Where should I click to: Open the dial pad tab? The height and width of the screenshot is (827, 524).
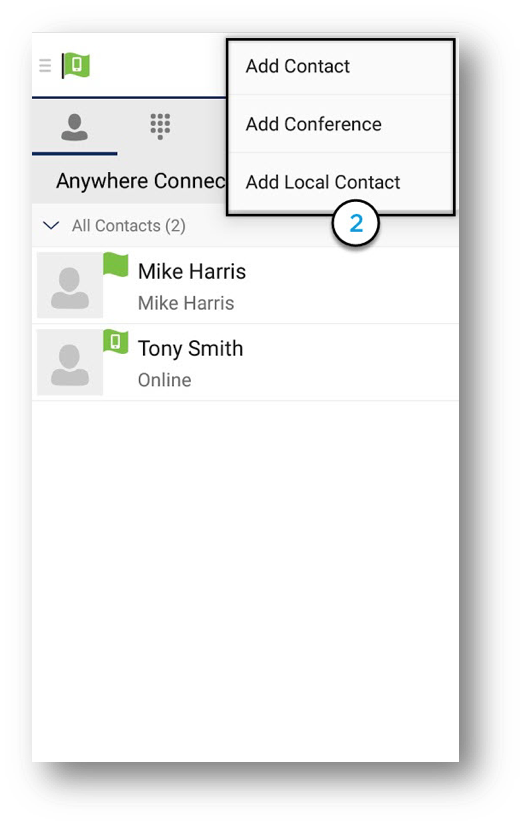[160, 127]
